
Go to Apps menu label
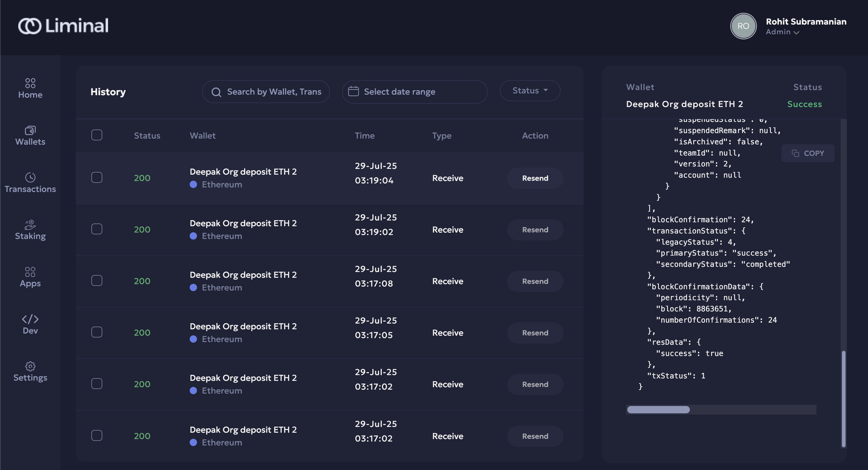point(30,284)
